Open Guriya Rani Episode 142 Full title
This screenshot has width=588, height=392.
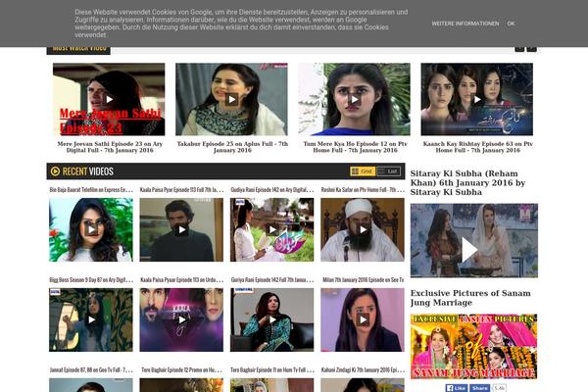tap(272, 280)
